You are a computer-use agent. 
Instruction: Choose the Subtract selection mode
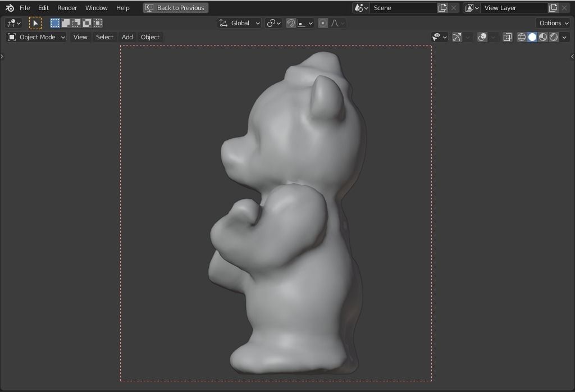point(76,23)
